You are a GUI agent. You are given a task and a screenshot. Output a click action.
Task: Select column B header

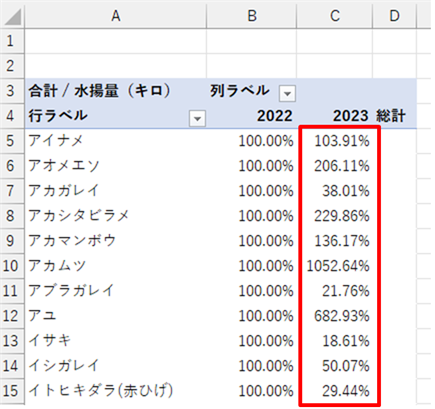pos(252,16)
